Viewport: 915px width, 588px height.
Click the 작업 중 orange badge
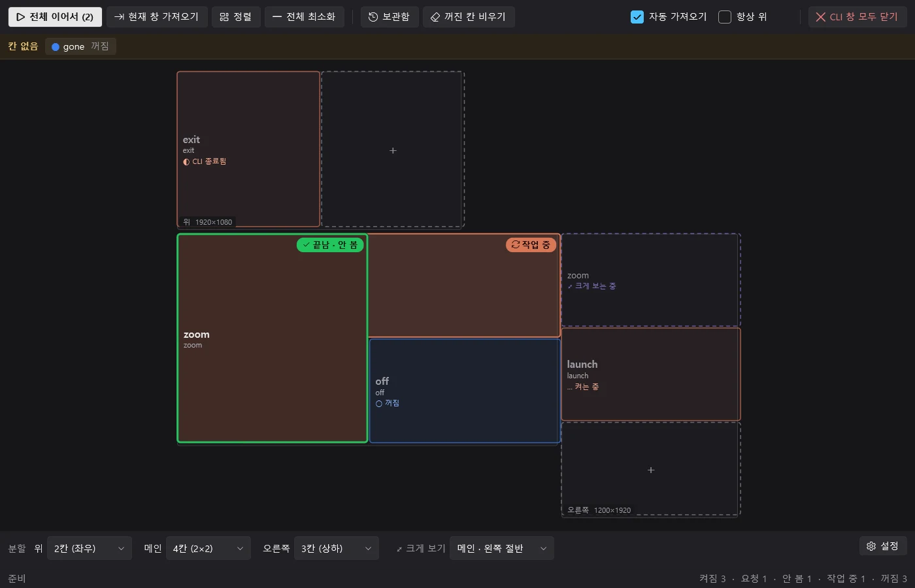point(531,245)
